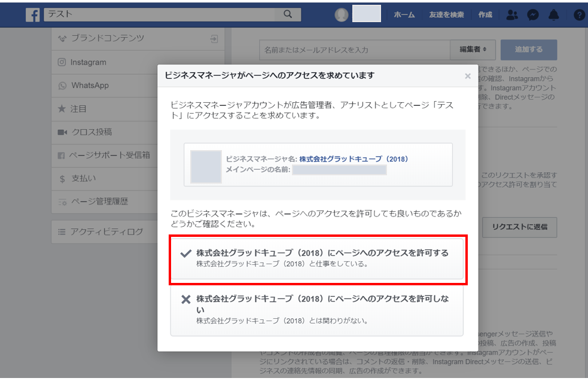The width and height of the screenshot is (588, 381).
Task: Click 友達を検索 in the top bar
Action: pyautogui.click(x=446, y=14)
